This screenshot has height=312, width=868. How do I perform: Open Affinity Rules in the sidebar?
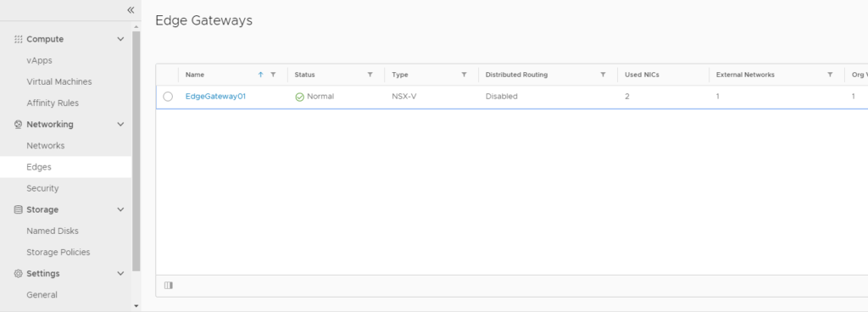coord(53,103)
